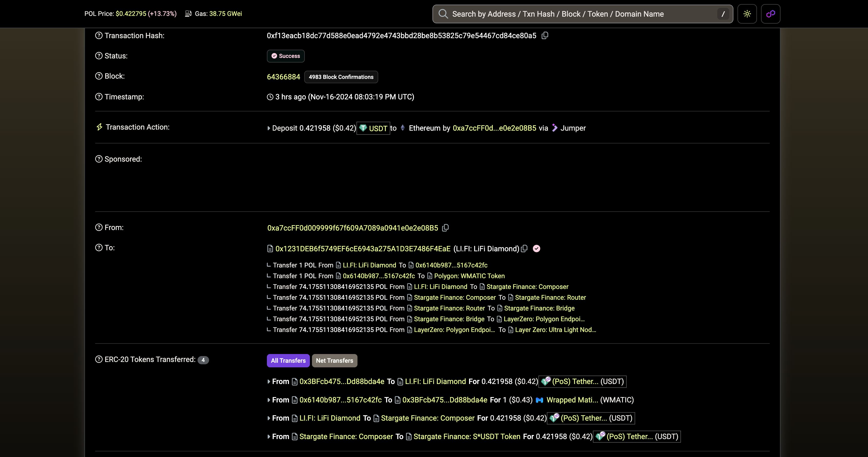This screenshot has height=457, width=868.
Task: Open help icon next to Sponsored
Action: [x=99, y=159]
